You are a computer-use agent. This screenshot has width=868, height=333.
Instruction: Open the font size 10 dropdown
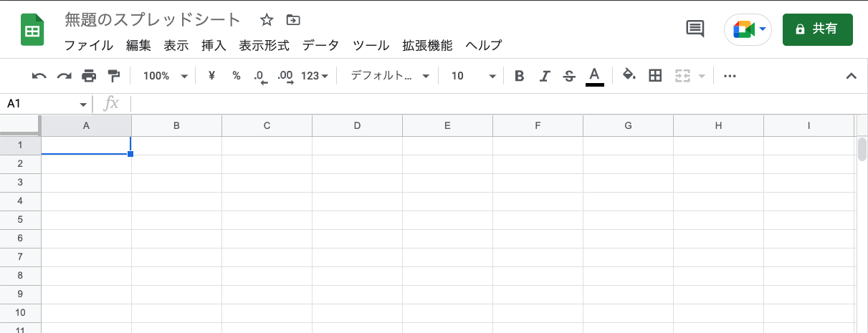tap(473, 76)
